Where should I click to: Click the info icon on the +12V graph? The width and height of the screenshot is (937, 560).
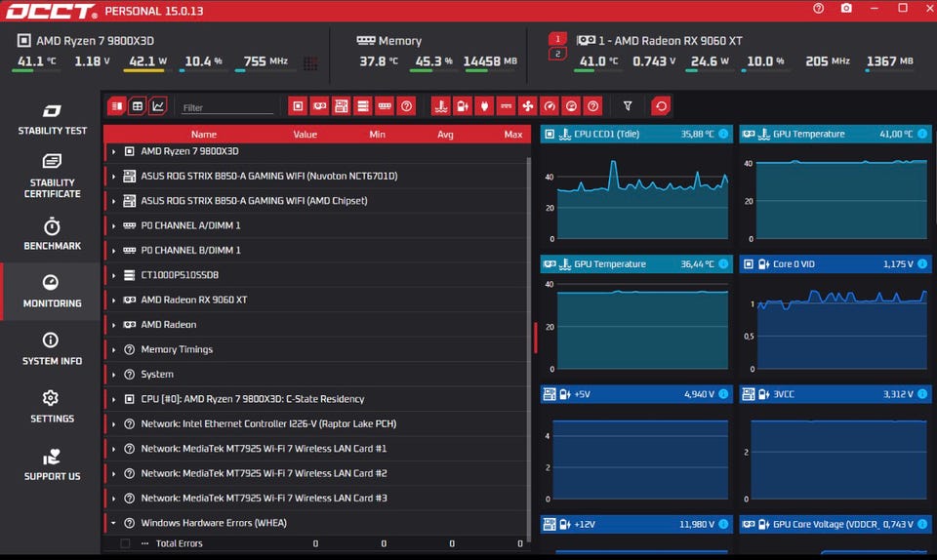tap(723, 524)
